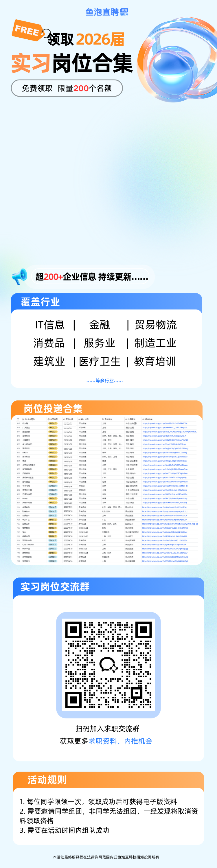Click the orange FREE tag
217x868 pixels.
28,30
